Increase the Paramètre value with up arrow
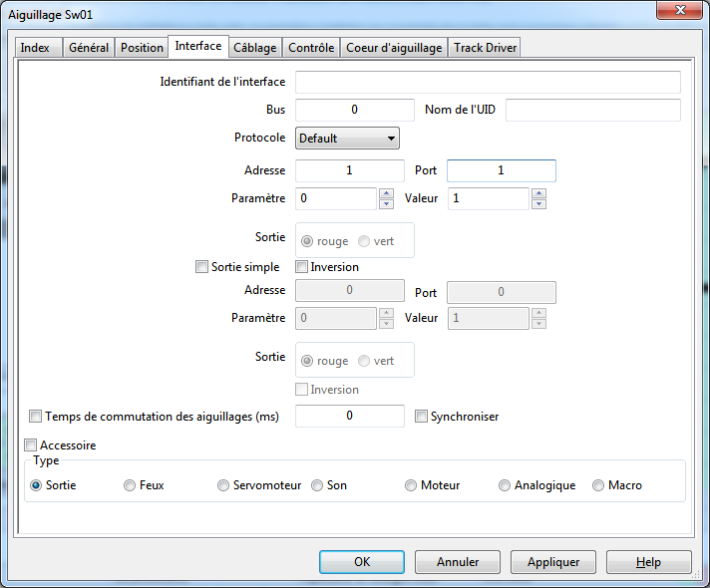This screenshot has width=710, height=588. pyautogui.click(x=386, y=193)
